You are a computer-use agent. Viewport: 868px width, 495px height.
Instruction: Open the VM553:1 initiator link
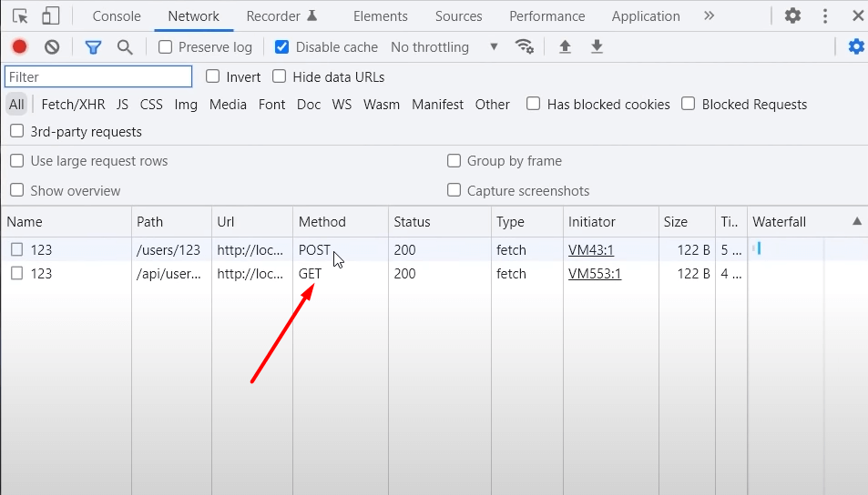(595, 274)
